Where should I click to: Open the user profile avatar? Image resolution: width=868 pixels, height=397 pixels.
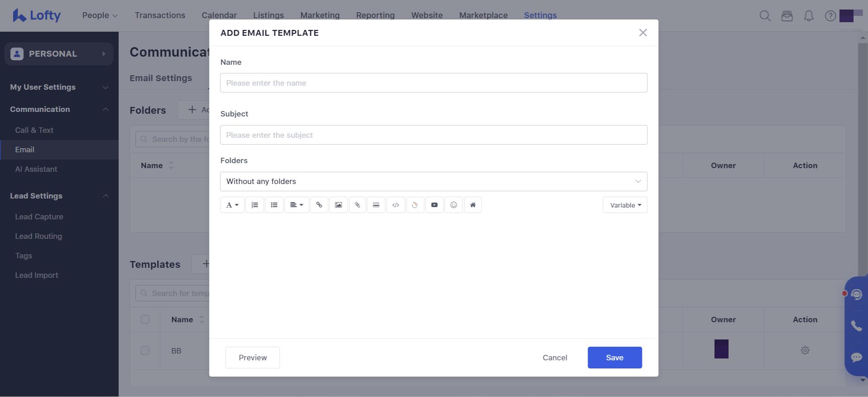850,16
